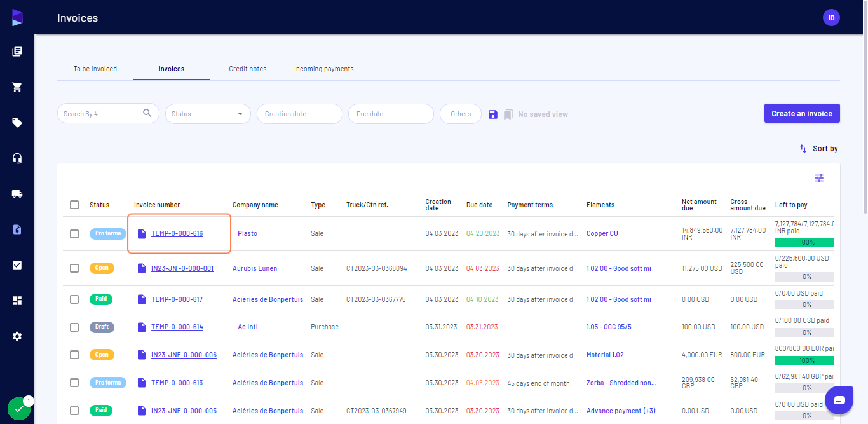Click the Company name column header
The image size is (868, 424).
(255, 205)
